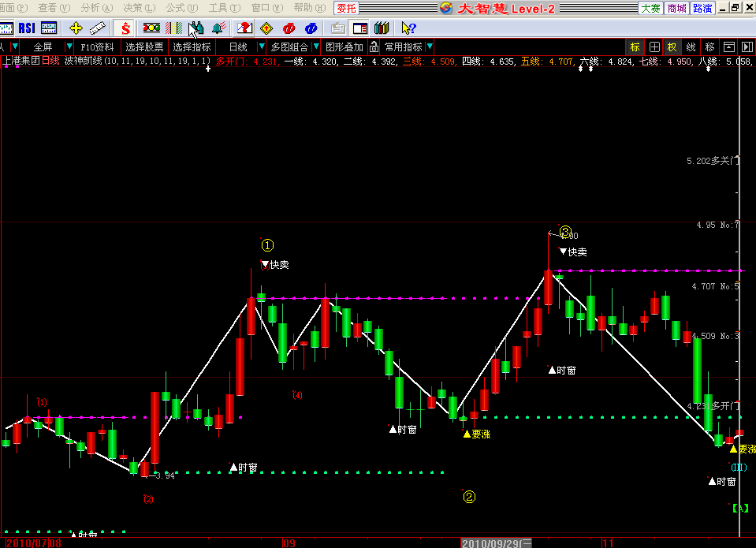Screen dimensions: 756x548
Task: Open the 公式(U) menu
Action: point(182,8)
